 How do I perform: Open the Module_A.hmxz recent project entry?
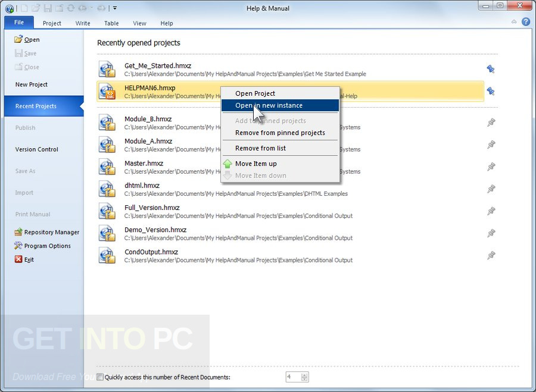tap(291, 145)
